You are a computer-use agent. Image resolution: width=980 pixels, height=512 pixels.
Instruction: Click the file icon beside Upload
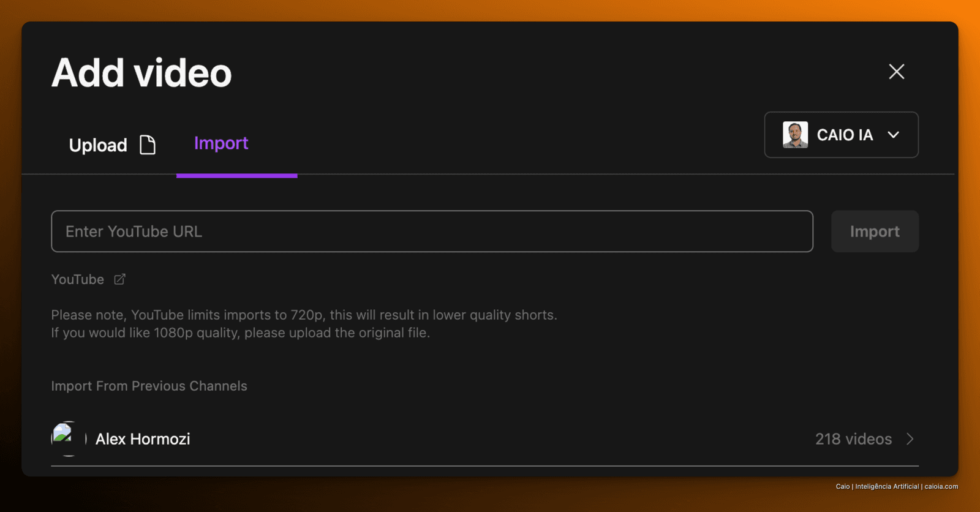[x=148, y=145]
